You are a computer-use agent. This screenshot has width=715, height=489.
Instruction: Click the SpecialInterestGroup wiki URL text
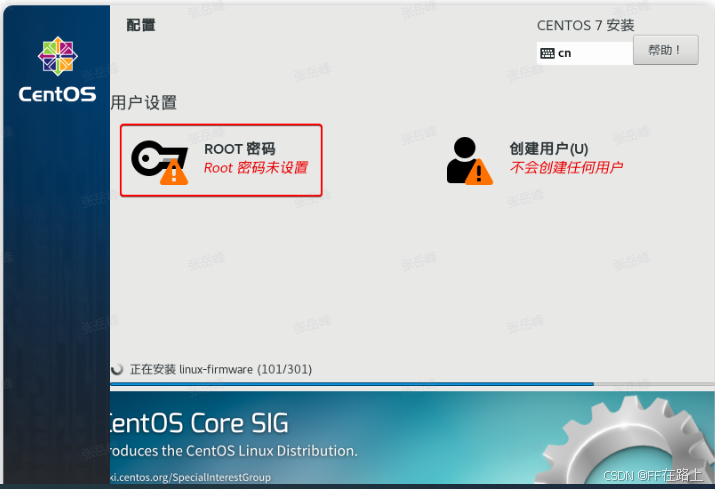[x=191, y=477]
